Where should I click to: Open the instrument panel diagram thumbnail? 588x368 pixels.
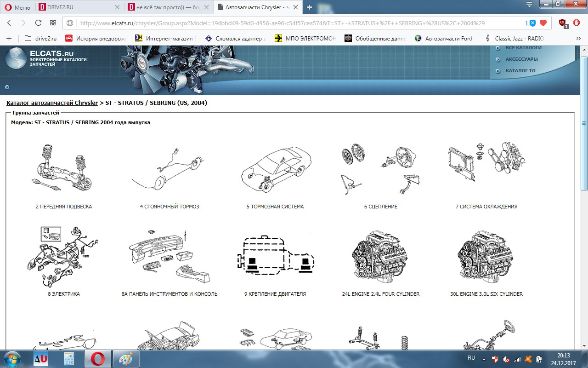pyautogui.click(x=170, y=257)
